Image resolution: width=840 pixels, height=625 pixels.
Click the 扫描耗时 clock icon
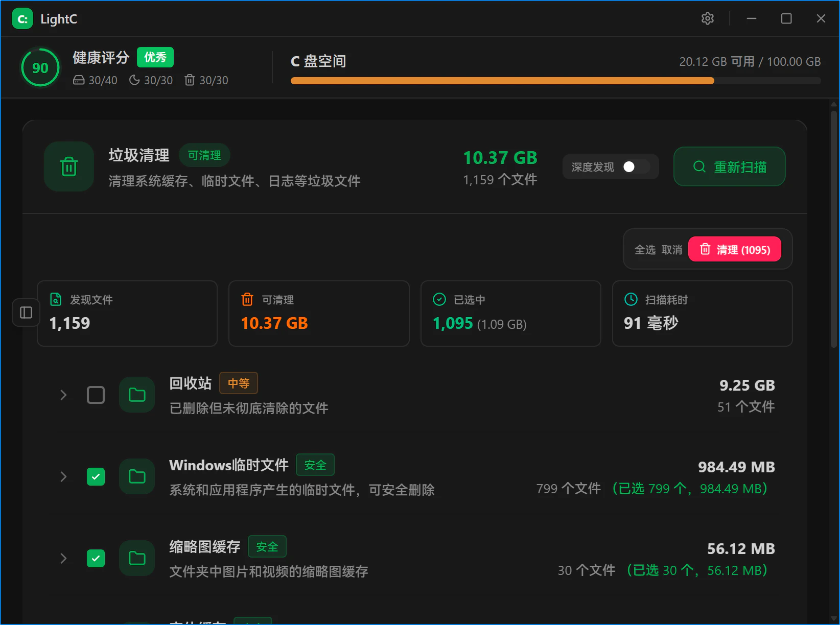[x=631, y=299]
